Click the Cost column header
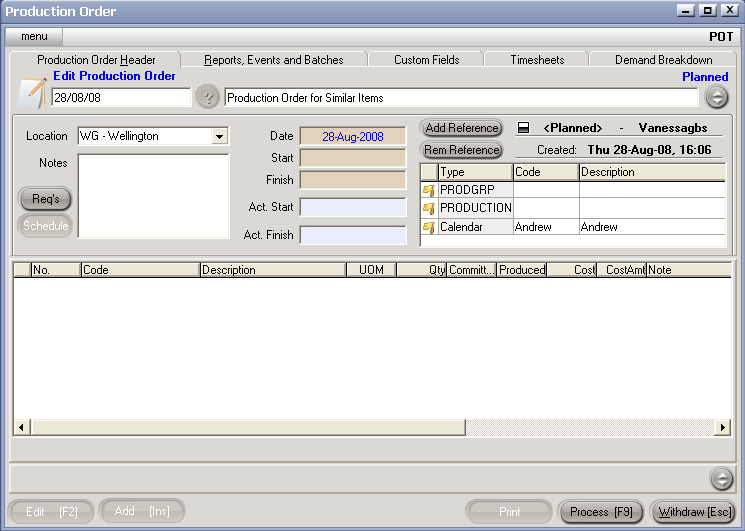The width and height of the screenshot is (745, 531). [x=572, y=270]
